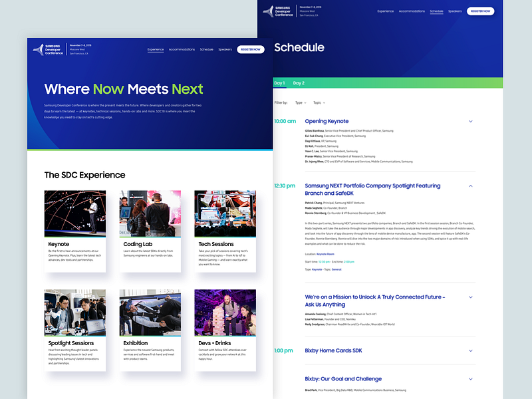Switch to the Day 2 tab
The height and width of the screenshot is (399, 532).
click(299, 83)
